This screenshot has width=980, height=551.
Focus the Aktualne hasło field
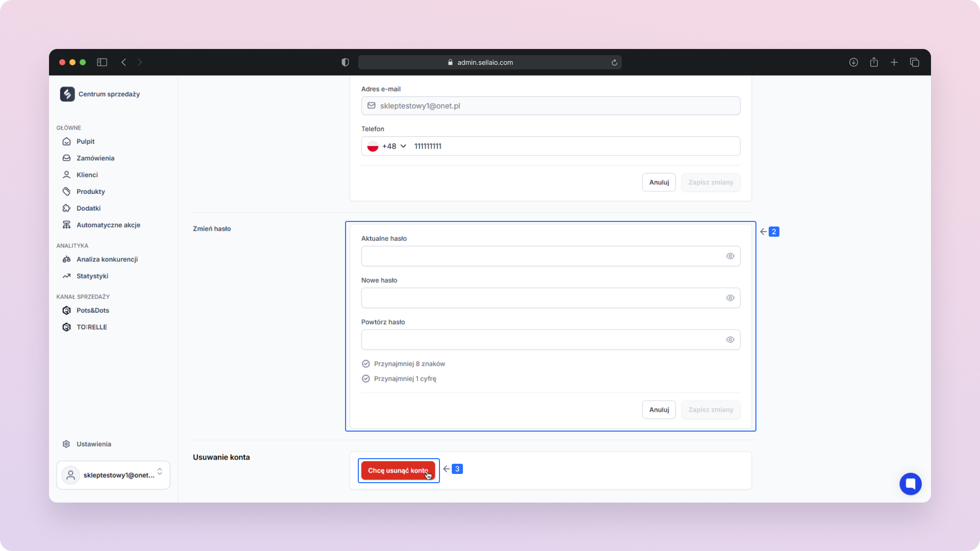(551, 256)
